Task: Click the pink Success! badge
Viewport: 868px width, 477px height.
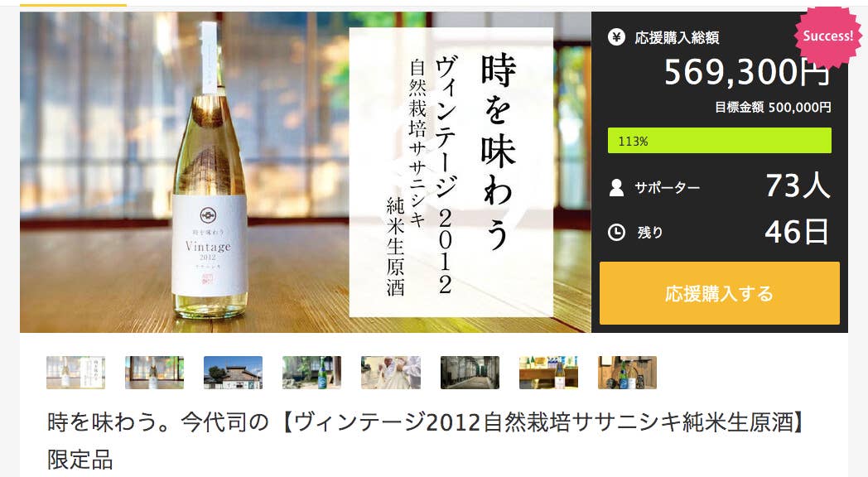Action: click(x=827, y=36)
